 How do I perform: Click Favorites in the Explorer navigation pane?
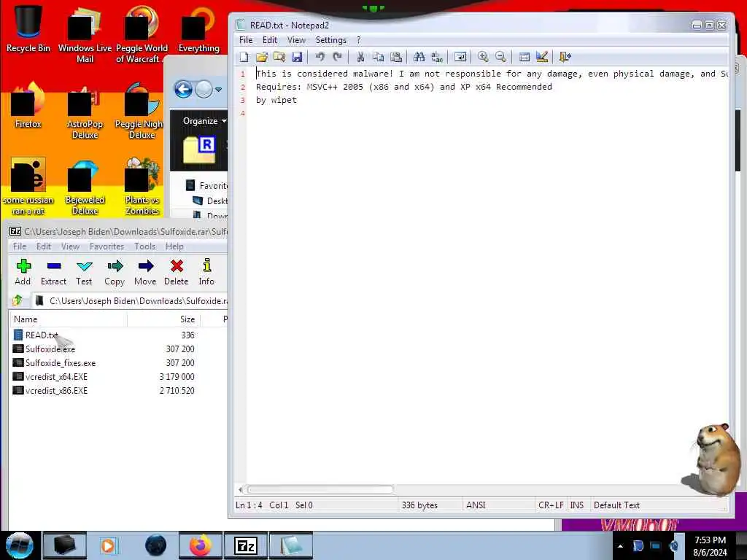213,186
